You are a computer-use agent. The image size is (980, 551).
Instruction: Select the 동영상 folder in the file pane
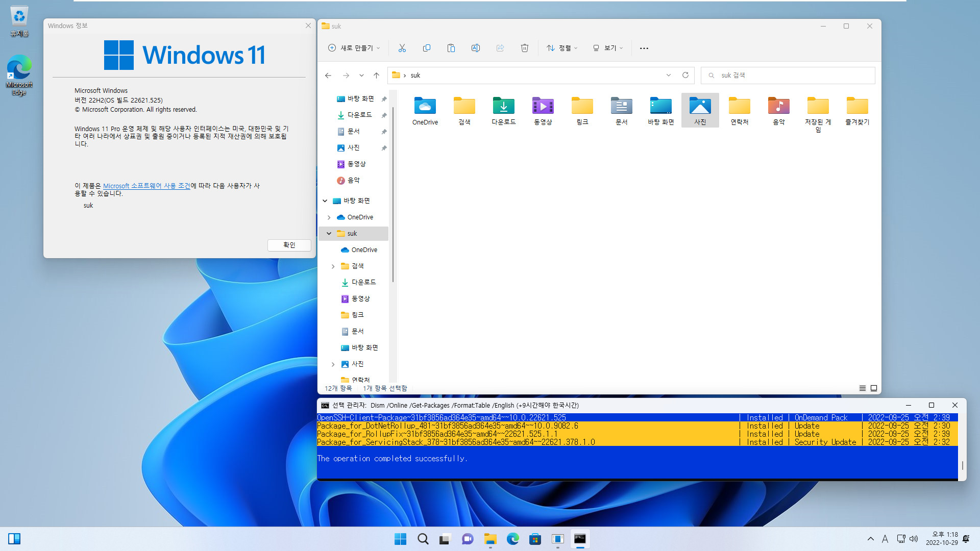point(543,111)
